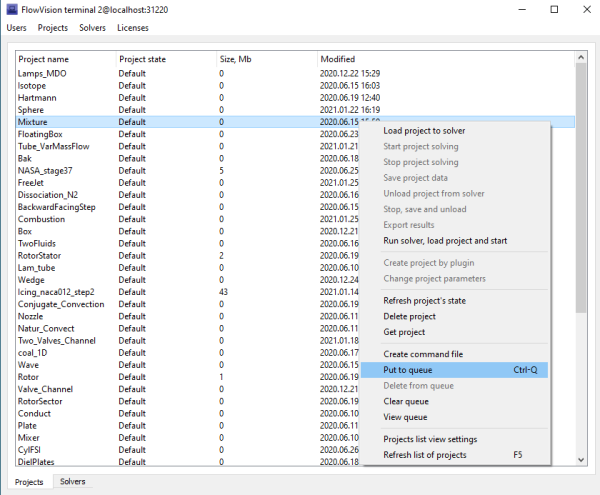Sort by Size, Mb column header
This screenshot has height=495, width=600.
tap(267, 59)
